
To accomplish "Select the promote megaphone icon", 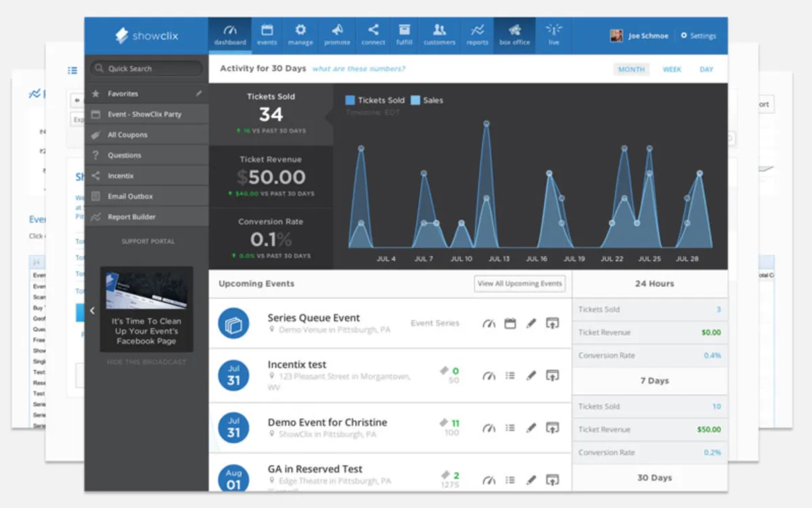I will click(x=337, y=30).
